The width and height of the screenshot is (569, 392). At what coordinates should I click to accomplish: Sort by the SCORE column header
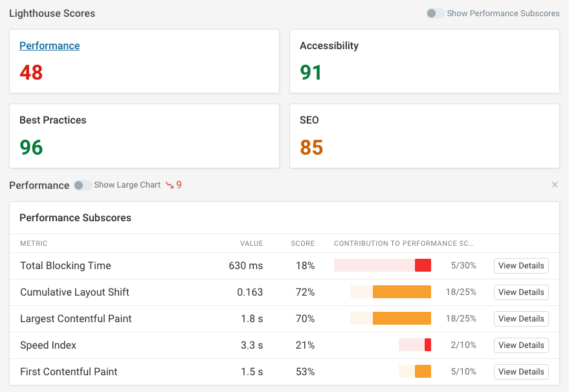point(302,243)
